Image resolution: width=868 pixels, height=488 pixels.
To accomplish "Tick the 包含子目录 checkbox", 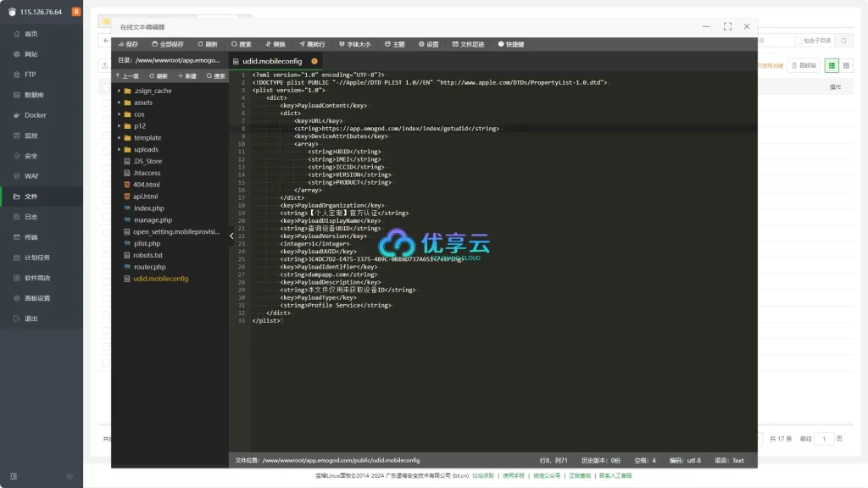I will pyautogui.click(x=798, y=41).
